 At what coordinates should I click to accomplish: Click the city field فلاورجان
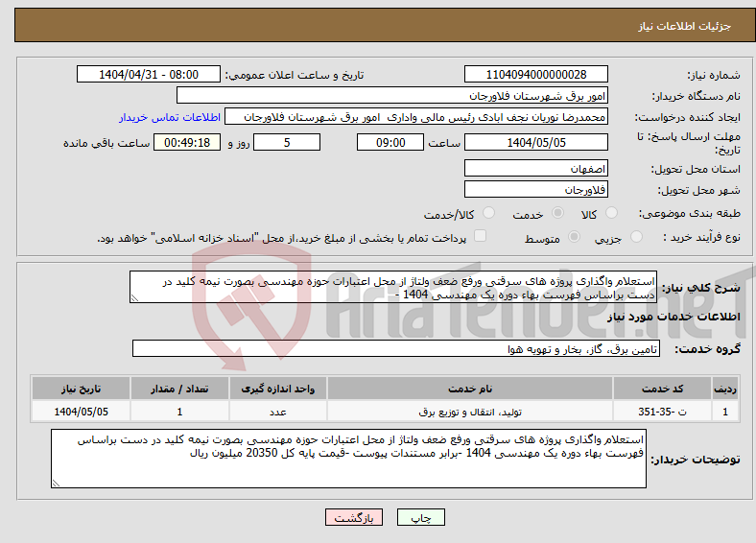click(536, 190)
